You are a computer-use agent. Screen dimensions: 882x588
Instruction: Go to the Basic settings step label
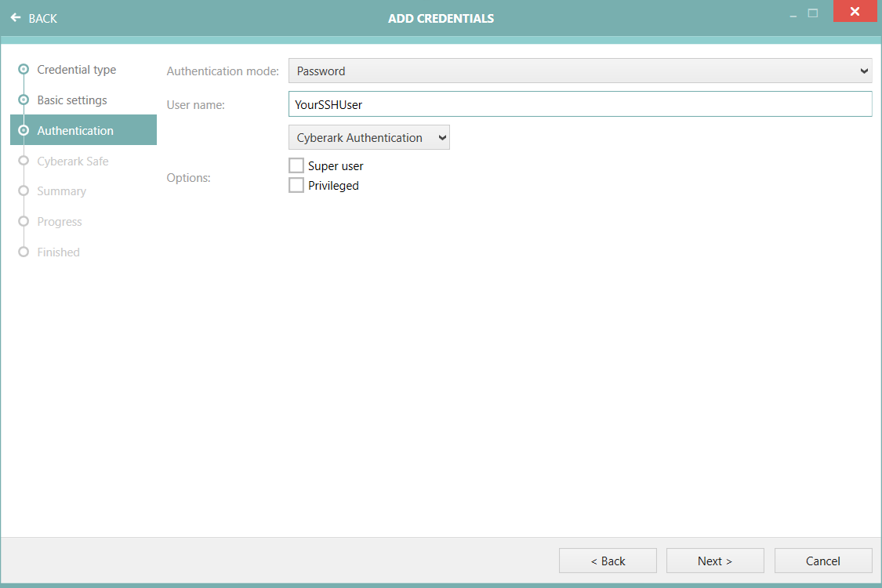coord(72,100)
